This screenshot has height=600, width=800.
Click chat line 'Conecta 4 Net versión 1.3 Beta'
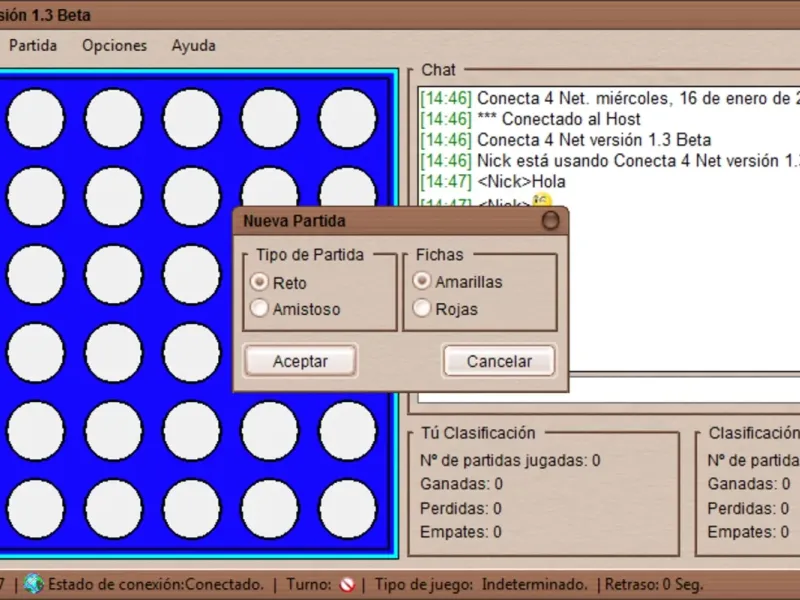click(594, 140)
